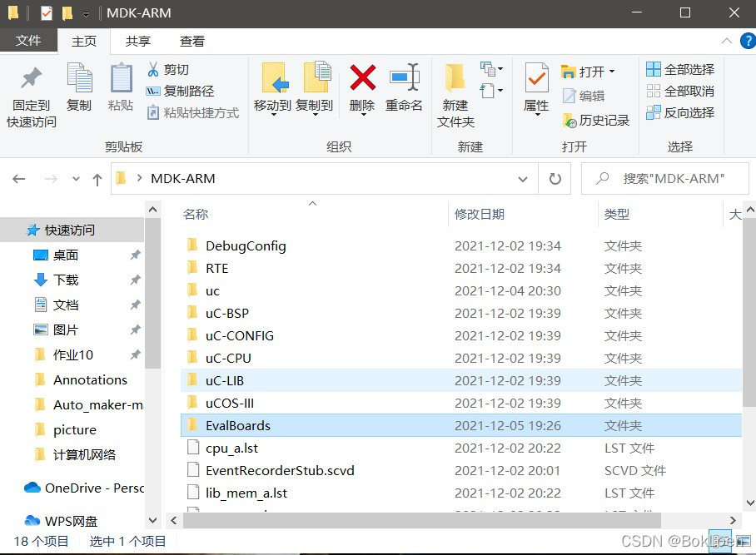Switch to the 查看 (View) tab
Viewport: 756px width, 555px height.
coord(191,41)
